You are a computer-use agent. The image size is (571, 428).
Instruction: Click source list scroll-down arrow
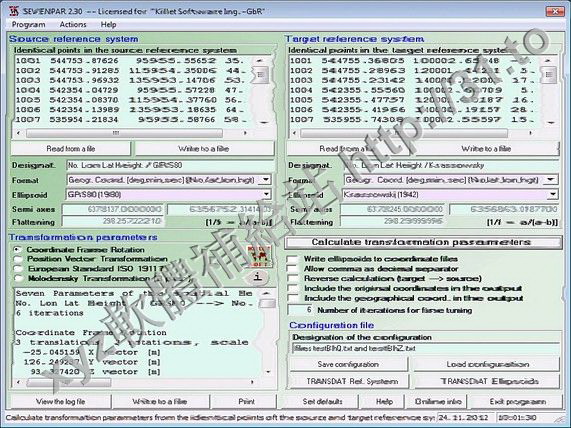tap(264, 122)
